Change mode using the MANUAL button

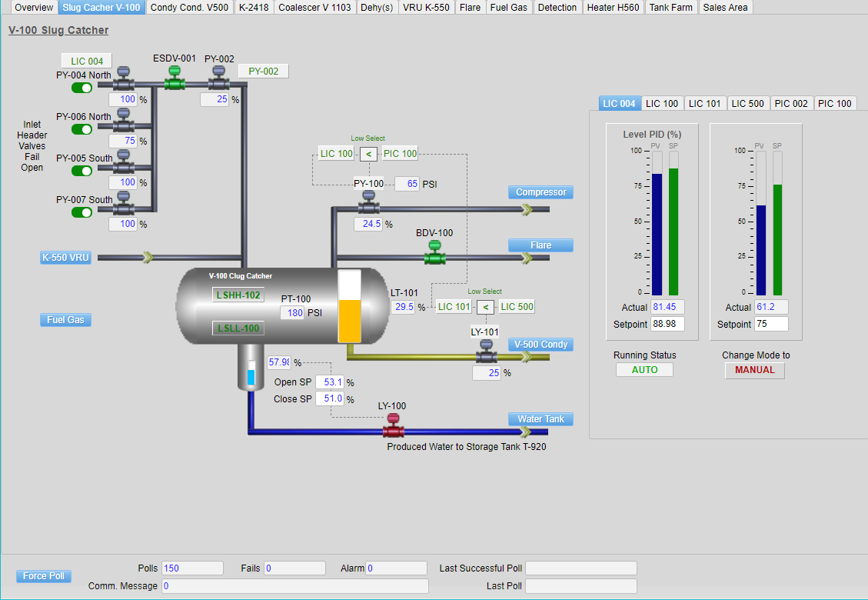(x=754, y=370)
